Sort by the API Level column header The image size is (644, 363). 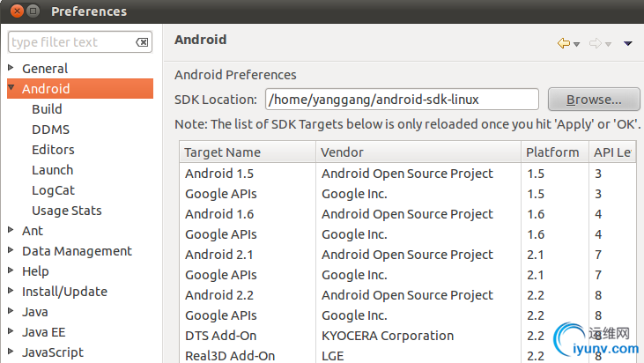pos(612,152)
